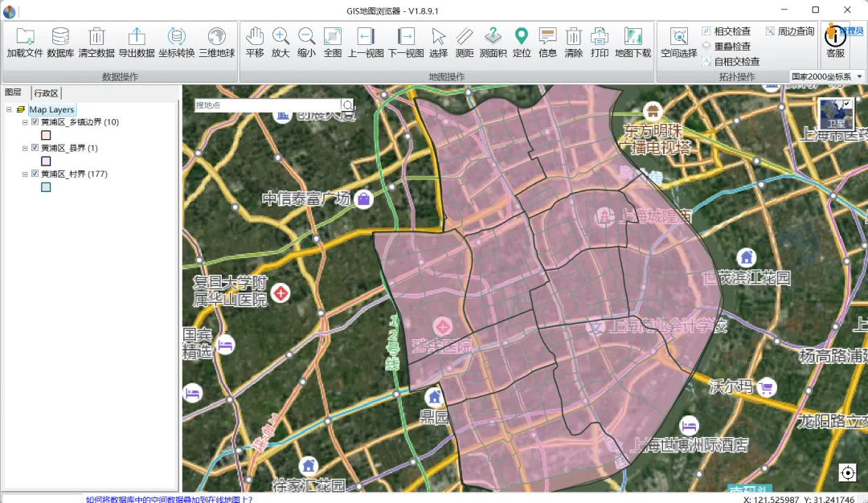
Task: Click the 黄浦区_村界 layer color swatch
Action: point(46,187)
